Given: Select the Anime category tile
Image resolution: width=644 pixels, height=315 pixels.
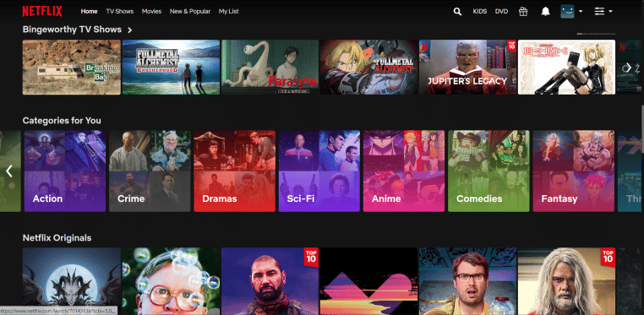Looking at the screenshot, I should [404, 171].
